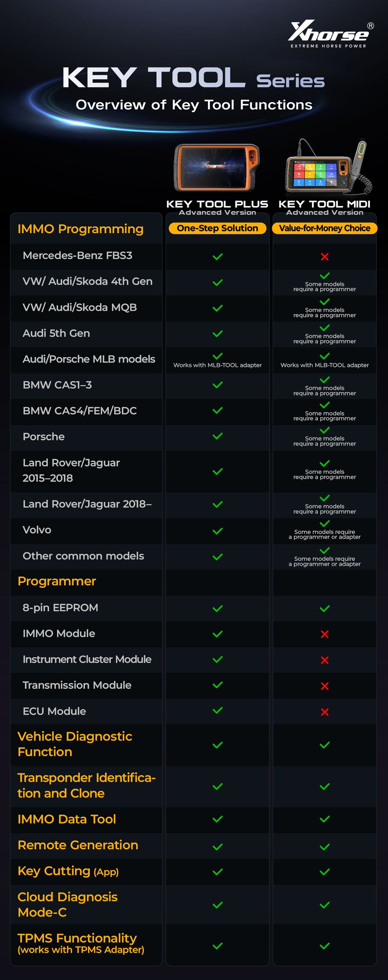This screenshot has width=388, height=980.
Task: Click the One-Step Solution badge
Action: (x=217, y=228)
